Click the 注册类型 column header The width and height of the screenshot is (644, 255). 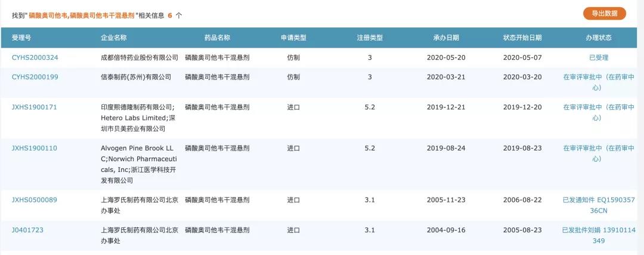click(x=370, y=38)
